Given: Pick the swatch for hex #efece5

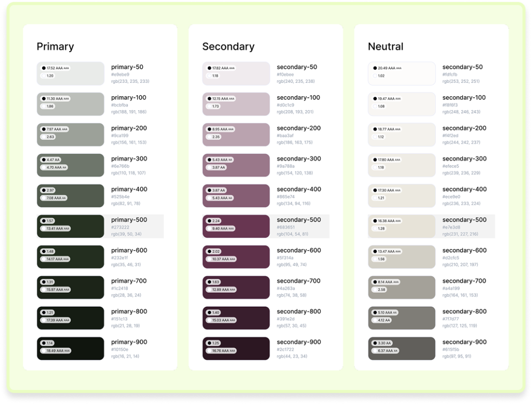Looking at the screenshot, I should click(402, 165).
